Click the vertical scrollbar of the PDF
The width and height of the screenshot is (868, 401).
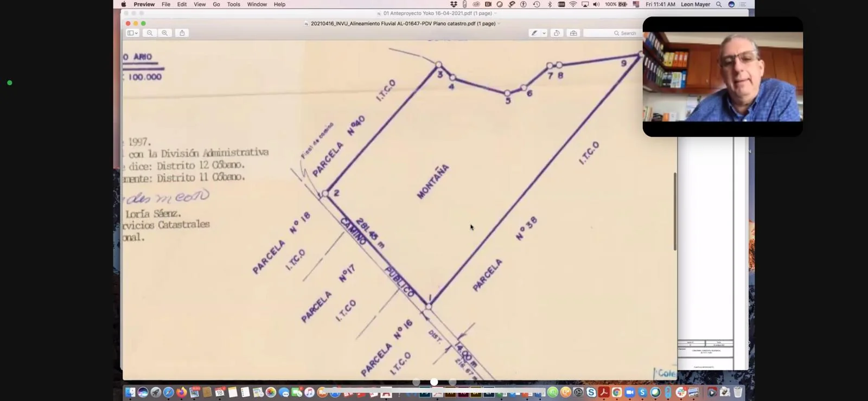pyautogui.click(x=675, y=212)
